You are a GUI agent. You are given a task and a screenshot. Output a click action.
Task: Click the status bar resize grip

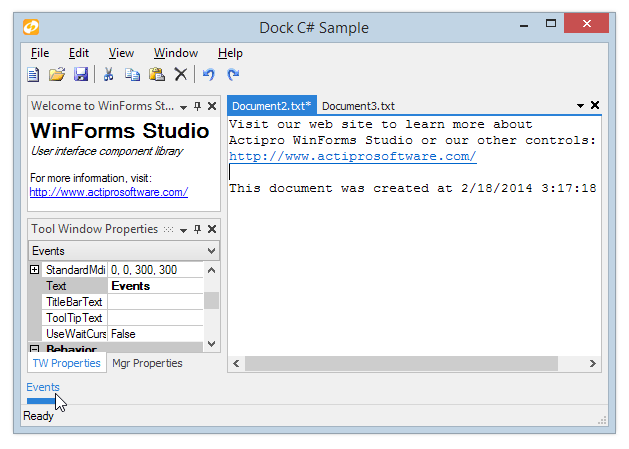[x=602, y=420]
